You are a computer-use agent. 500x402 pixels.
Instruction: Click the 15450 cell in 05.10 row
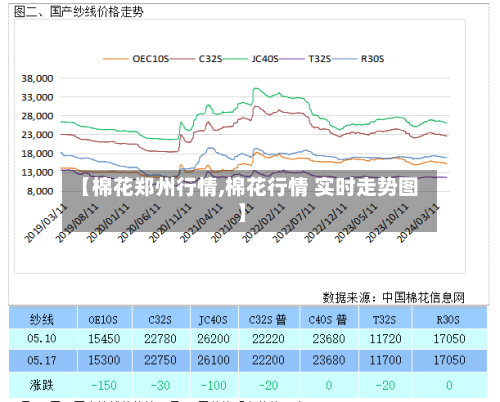(x=104, y=339)
